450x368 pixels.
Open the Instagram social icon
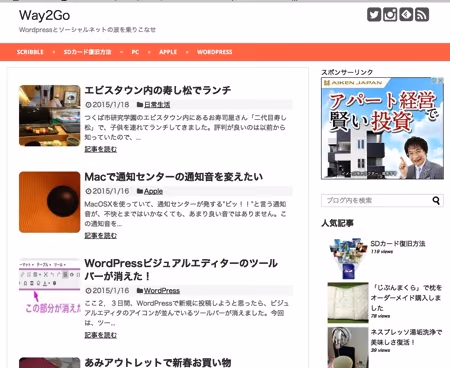pyautogui.click(x=390, y=15)
